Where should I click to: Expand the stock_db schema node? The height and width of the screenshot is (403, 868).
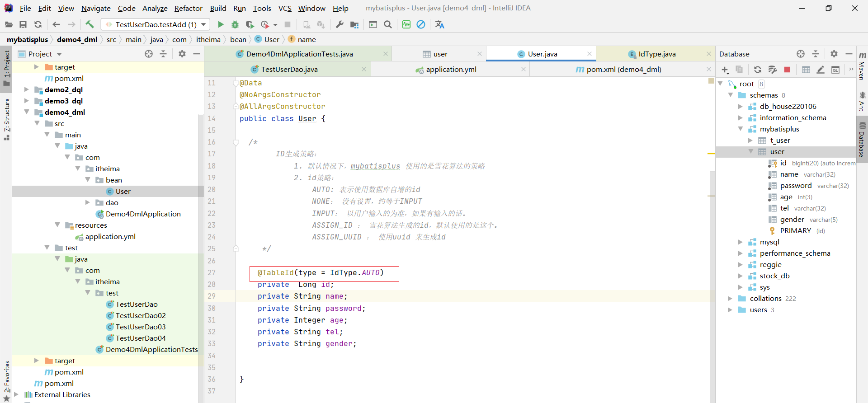740,276
